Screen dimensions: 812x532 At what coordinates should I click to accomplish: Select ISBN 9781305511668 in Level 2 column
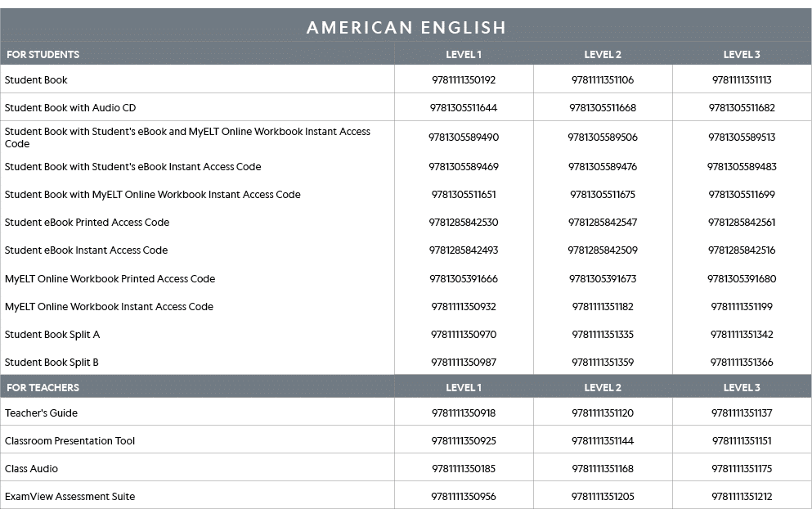pos(603,108)
